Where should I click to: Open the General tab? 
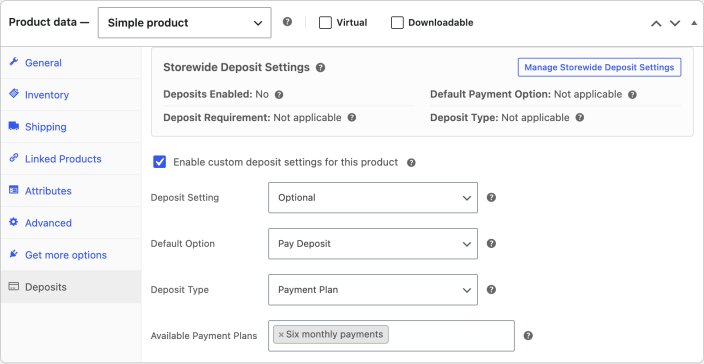[x=71, y=62]
